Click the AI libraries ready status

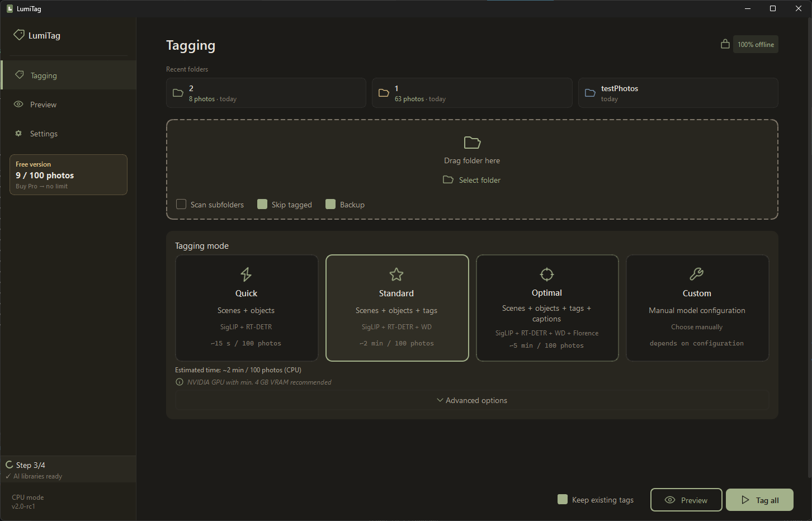tap(37, 476)
